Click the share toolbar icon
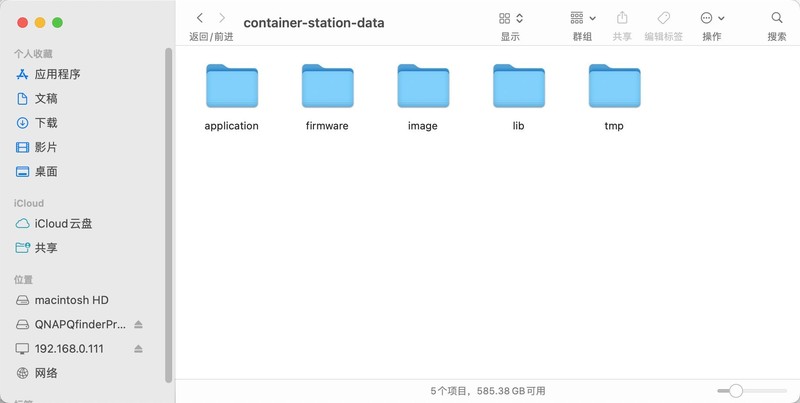The height and width of the screenshot is (403, 800). pos(622,18)
